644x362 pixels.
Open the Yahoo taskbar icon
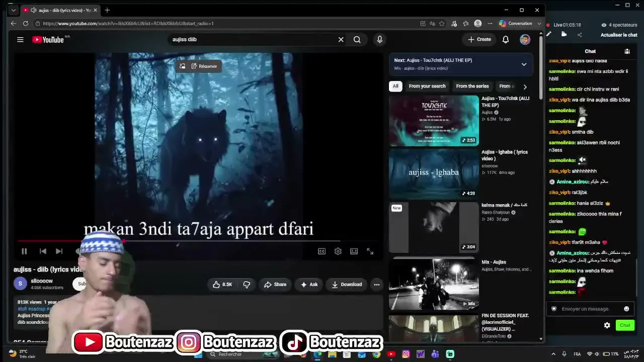(421, 354)
